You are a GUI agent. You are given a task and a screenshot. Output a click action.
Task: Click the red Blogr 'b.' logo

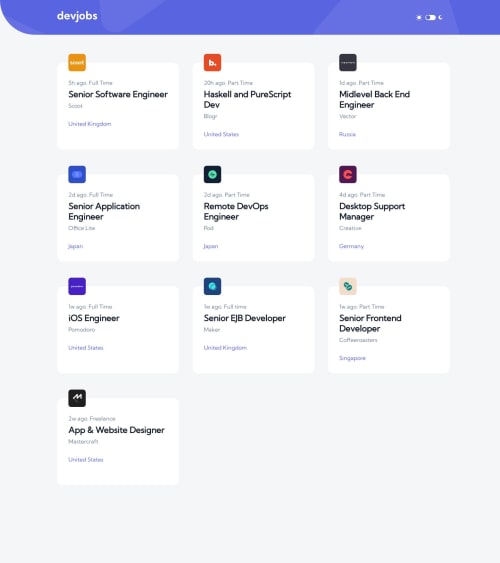click(212, 62)
